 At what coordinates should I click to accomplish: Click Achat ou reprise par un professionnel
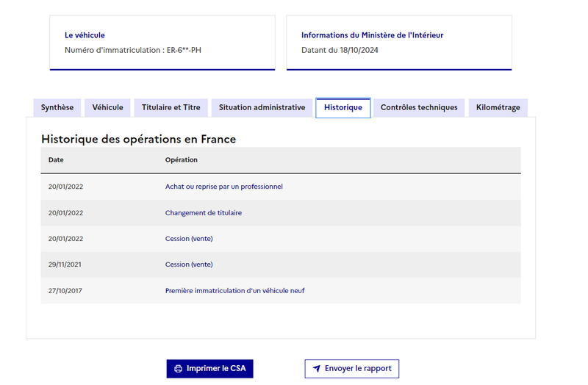[x=224, y=187]
